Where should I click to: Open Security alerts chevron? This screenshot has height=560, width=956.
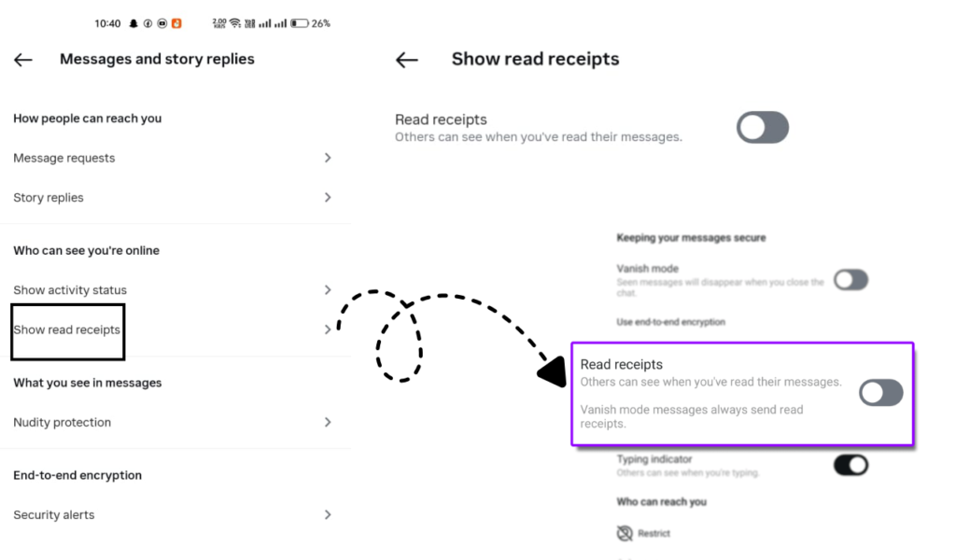(x=328, y=514)
